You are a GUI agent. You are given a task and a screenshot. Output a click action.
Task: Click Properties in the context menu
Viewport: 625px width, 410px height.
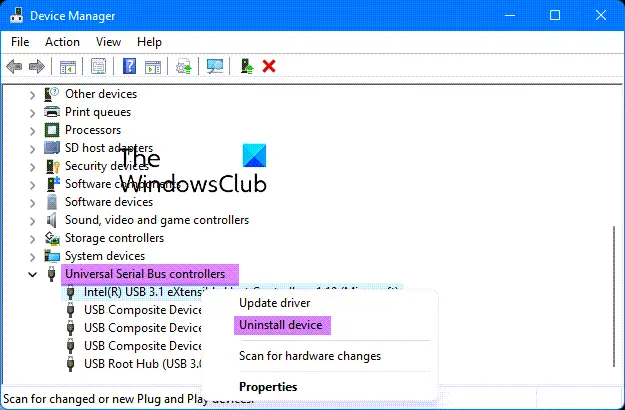pyautogui.click(x=268, y=387)
